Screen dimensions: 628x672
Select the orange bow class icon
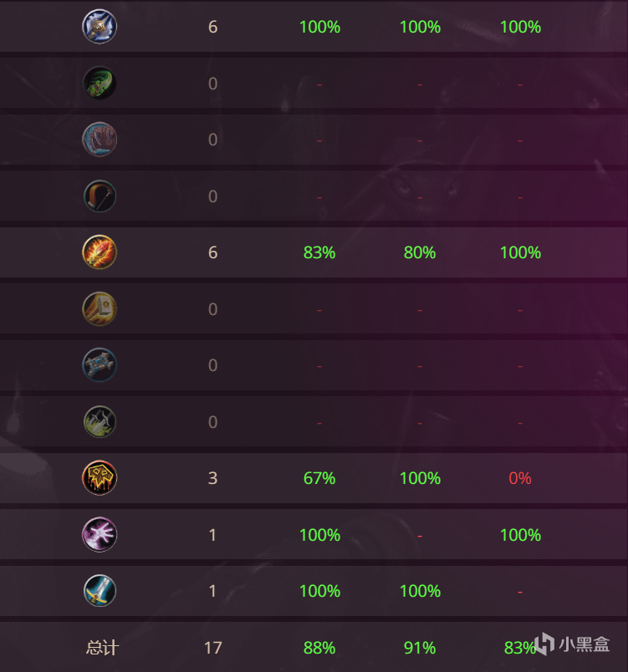point(100,196)
